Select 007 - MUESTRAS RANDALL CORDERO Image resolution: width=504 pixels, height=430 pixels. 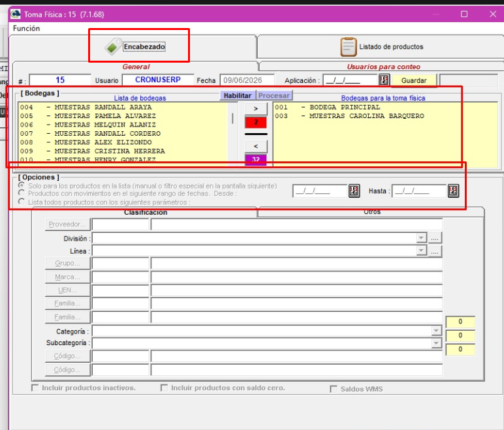coord(90,133)
